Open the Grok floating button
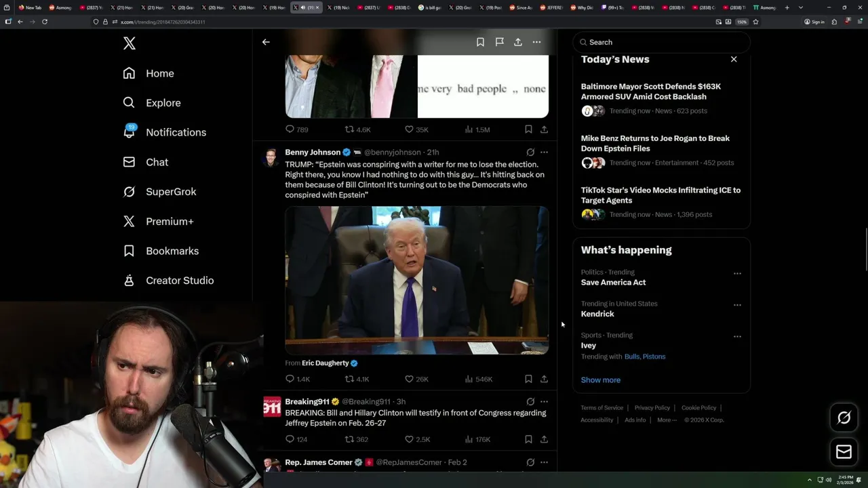Screen dimensions: 868x488 844,418
